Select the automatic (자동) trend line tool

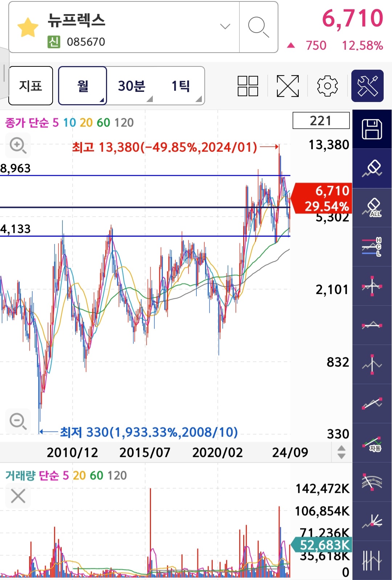(x=372, y=443)
